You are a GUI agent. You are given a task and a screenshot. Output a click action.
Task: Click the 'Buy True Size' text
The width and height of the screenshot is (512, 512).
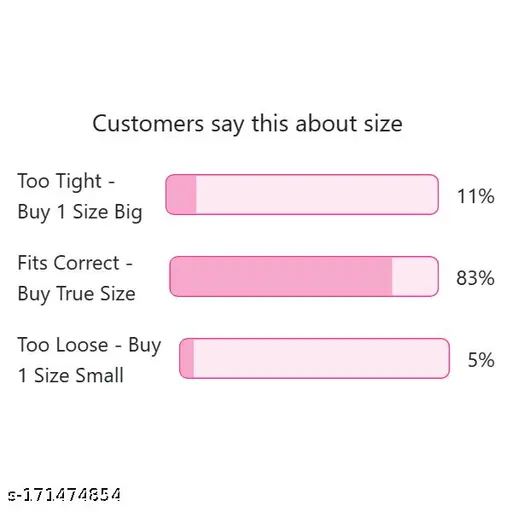coord(76,294)
